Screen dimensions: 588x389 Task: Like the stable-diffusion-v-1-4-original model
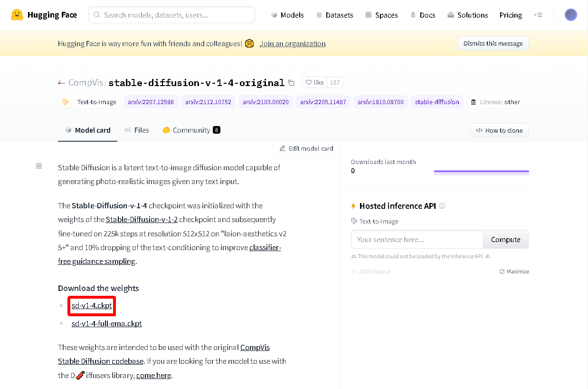pos(314,83)
